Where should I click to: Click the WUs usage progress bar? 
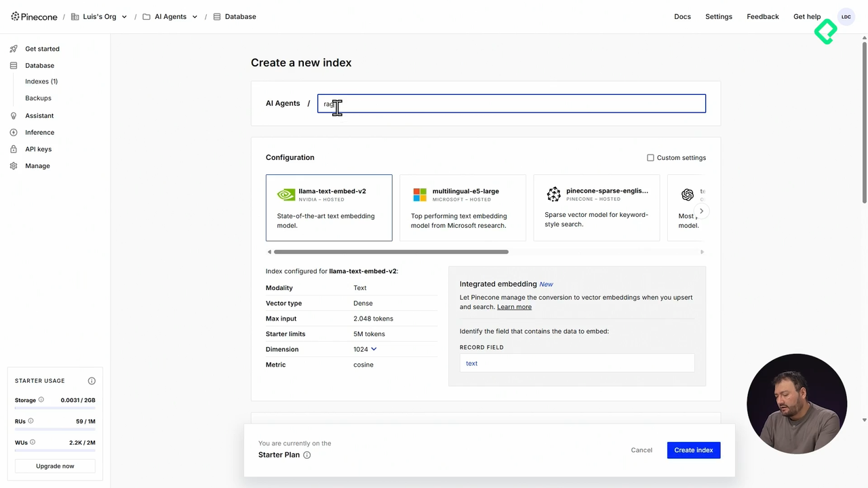tap(55, 451)
